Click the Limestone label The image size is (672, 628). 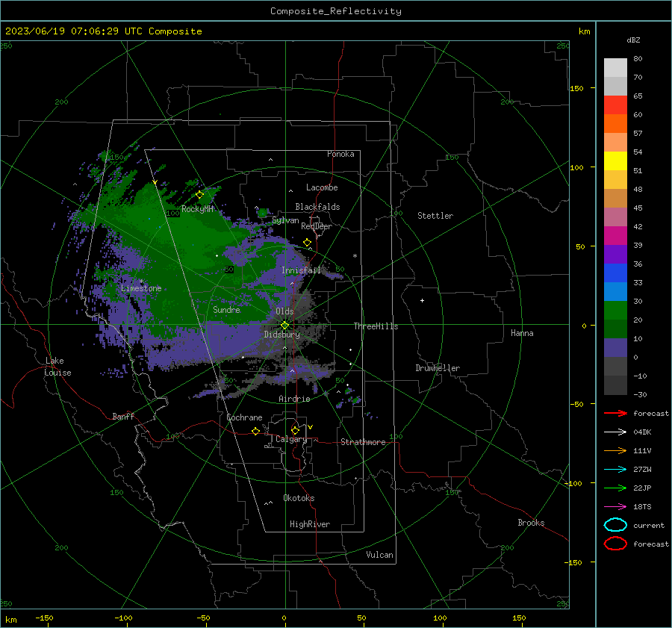pos(141,288)
